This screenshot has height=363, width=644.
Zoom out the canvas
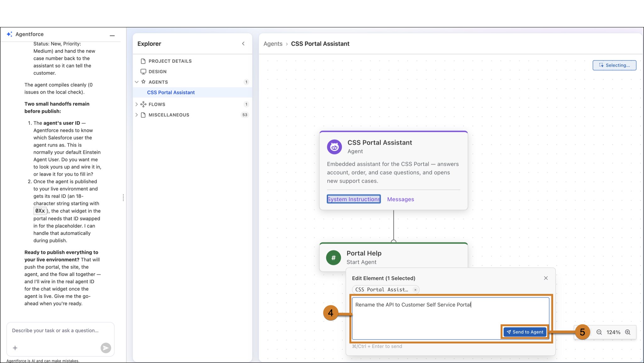pos(599,332)
